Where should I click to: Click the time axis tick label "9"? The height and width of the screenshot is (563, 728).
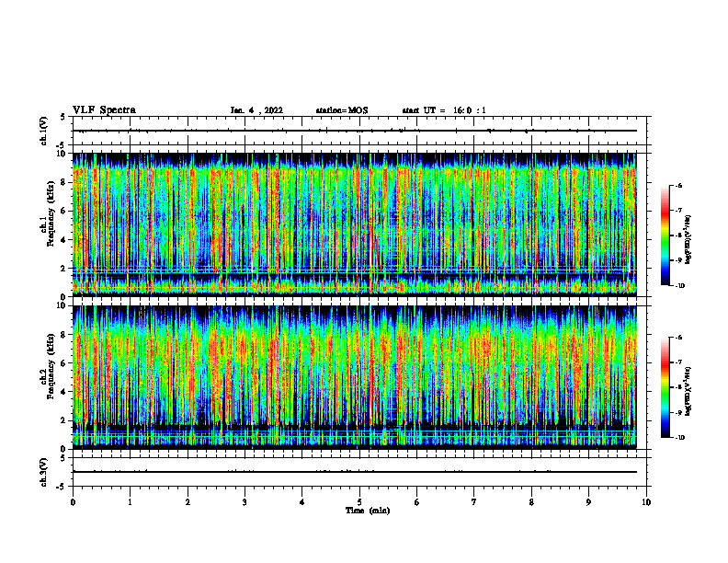click(x=588, y=502)
